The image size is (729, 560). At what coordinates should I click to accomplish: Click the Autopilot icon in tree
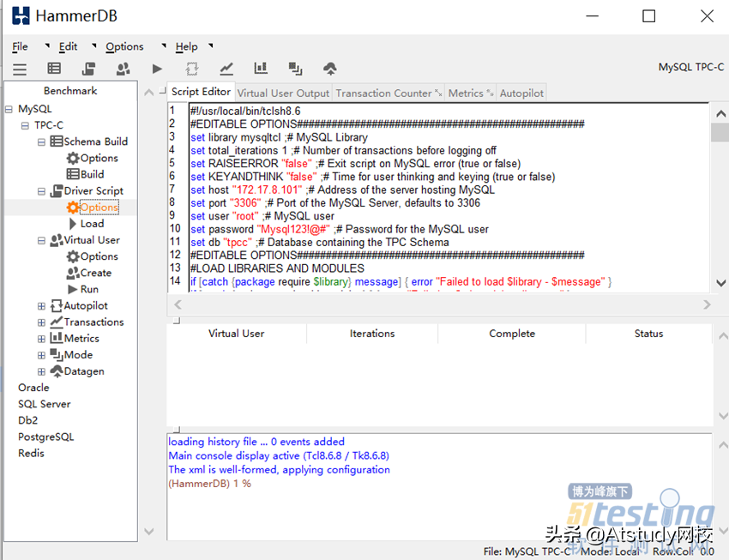(x=57, y=305)
